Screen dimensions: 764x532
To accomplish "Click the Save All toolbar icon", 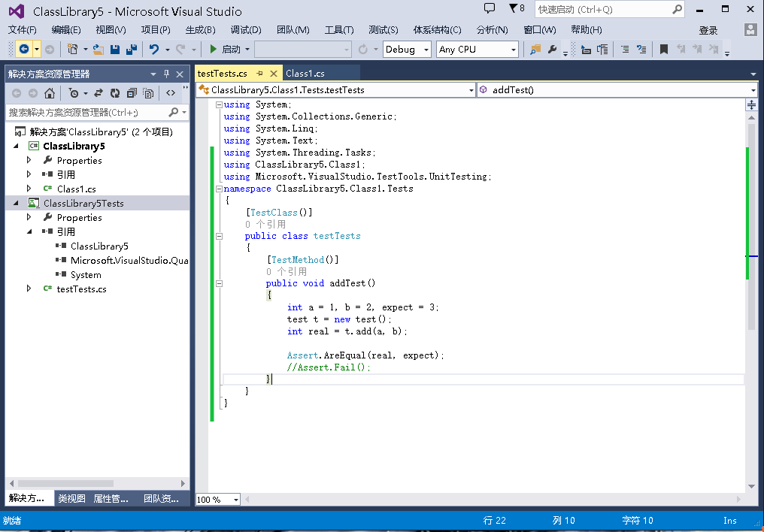I will (131, 49).
